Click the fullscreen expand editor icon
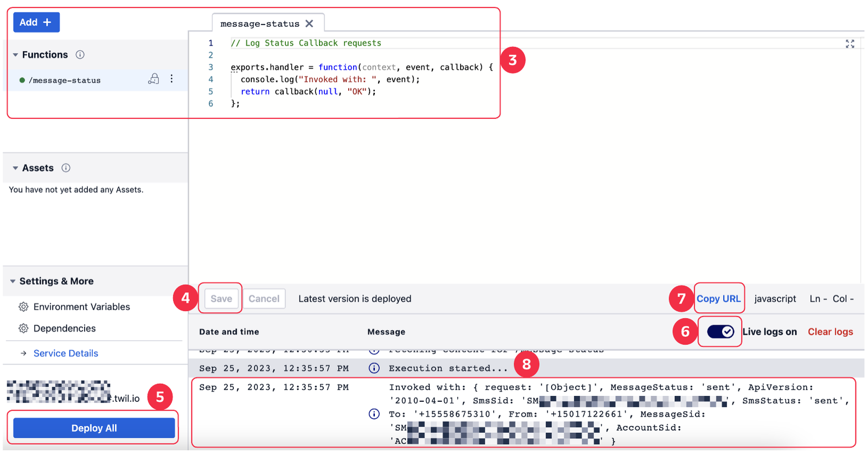868x454 pixels. (850, 44)
